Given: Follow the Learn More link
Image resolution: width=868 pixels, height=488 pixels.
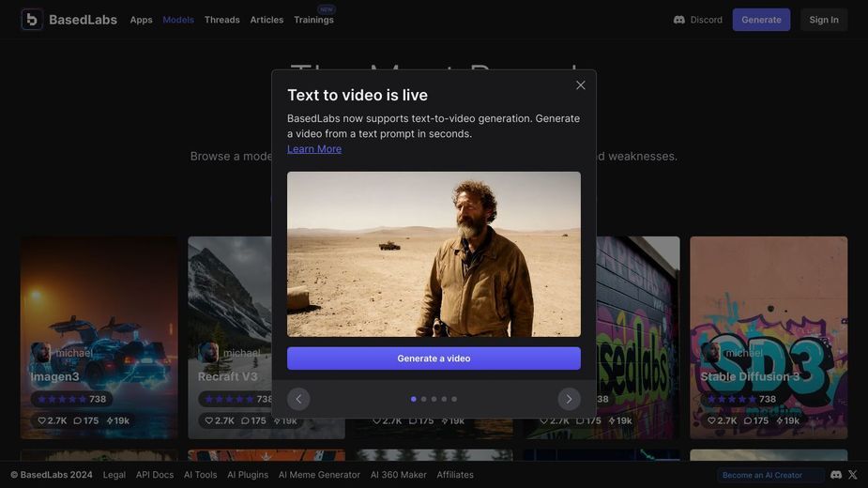Looking at the screenshot, I should pos(313,149).
